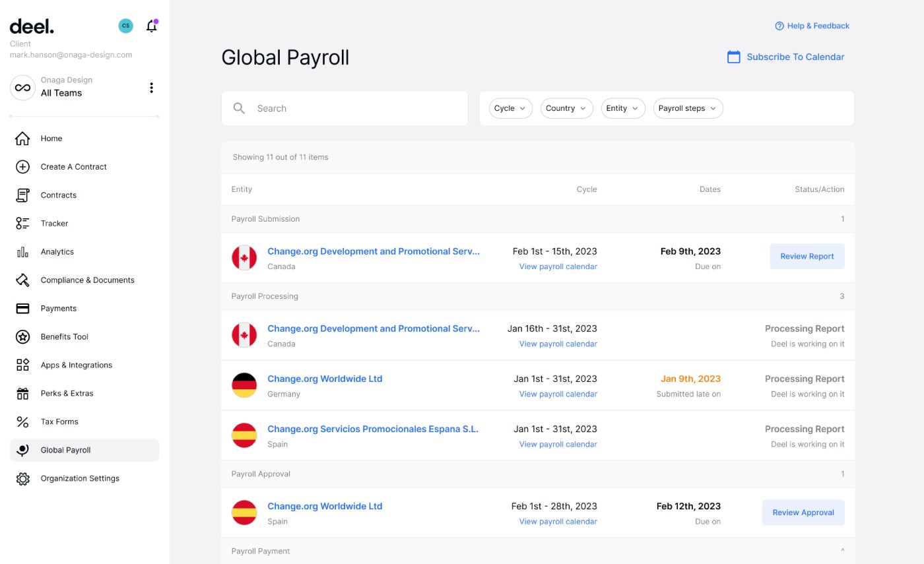
Task: Open Benefits Tool in sidebar
Action: [84, 337]
